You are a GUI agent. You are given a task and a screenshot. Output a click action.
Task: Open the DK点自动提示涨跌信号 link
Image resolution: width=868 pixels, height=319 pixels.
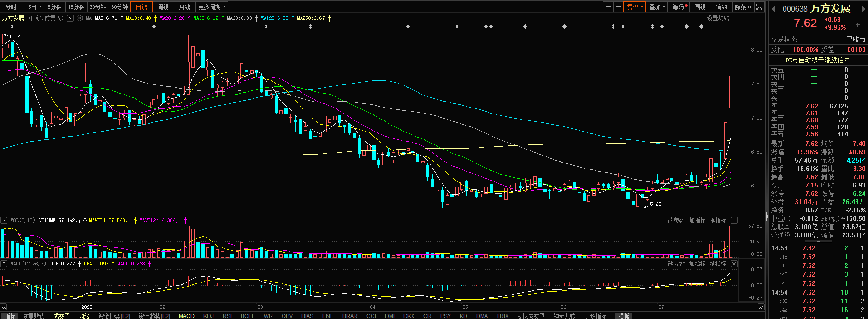click(818, 60)
